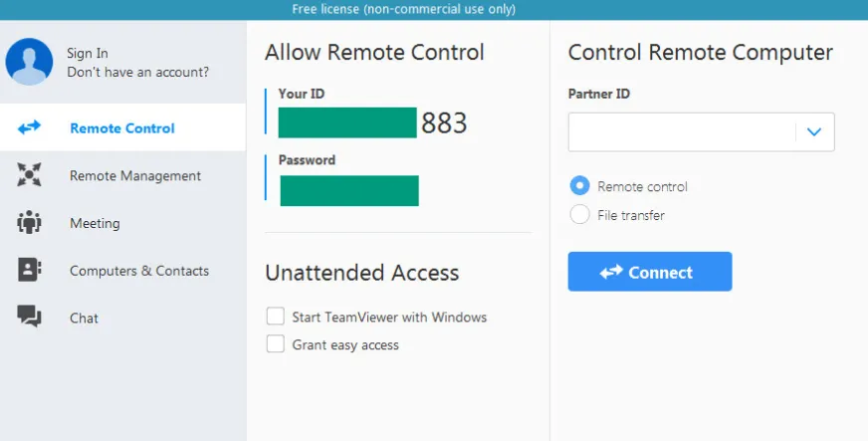Click "Don't have an account?" link

coord(137,72)
